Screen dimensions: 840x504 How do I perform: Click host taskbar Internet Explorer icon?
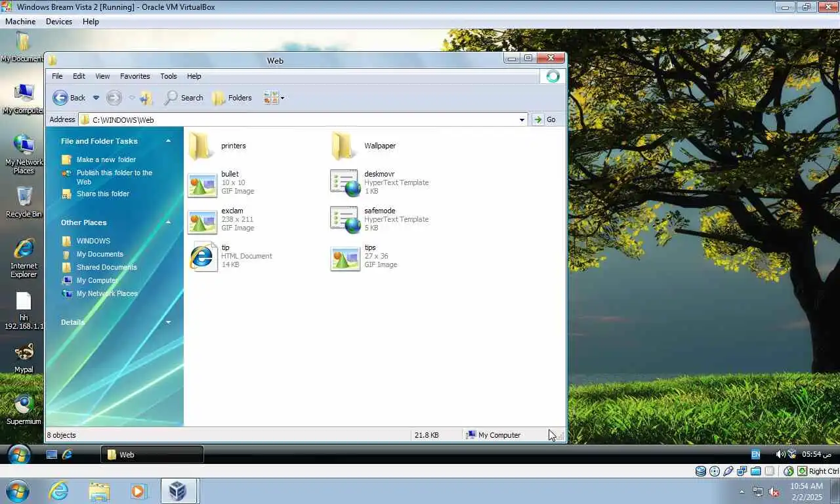click(x=59, y=491)
